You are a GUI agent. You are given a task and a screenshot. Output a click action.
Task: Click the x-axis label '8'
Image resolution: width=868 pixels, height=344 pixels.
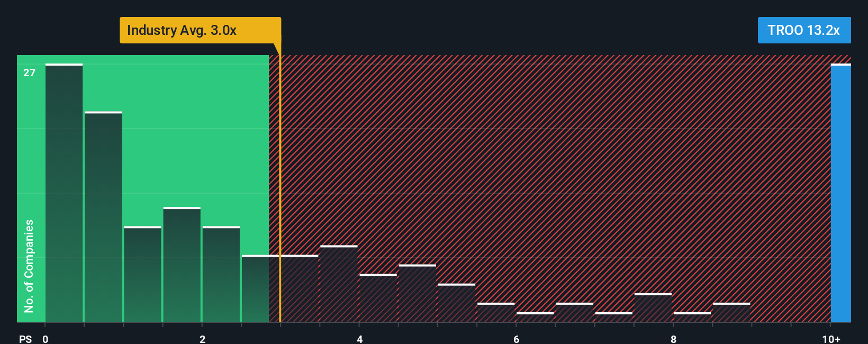click(673, 339)
